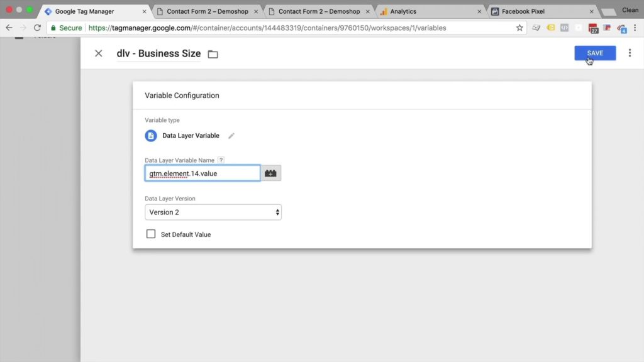
Task: Click the Data Layer Variable blue icon
Action: tap(150, 135)
